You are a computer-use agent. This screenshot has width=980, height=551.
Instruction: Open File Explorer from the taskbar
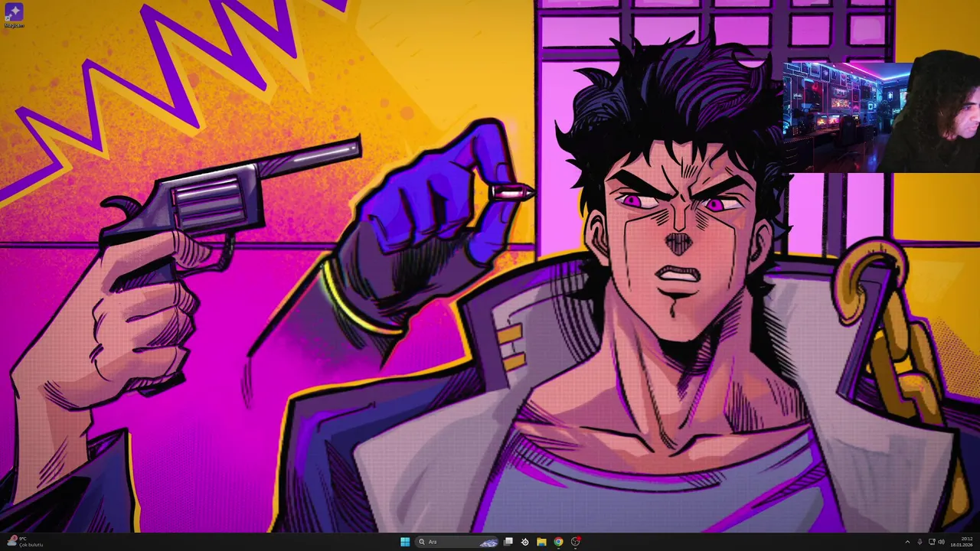click(x=541, y=542)
